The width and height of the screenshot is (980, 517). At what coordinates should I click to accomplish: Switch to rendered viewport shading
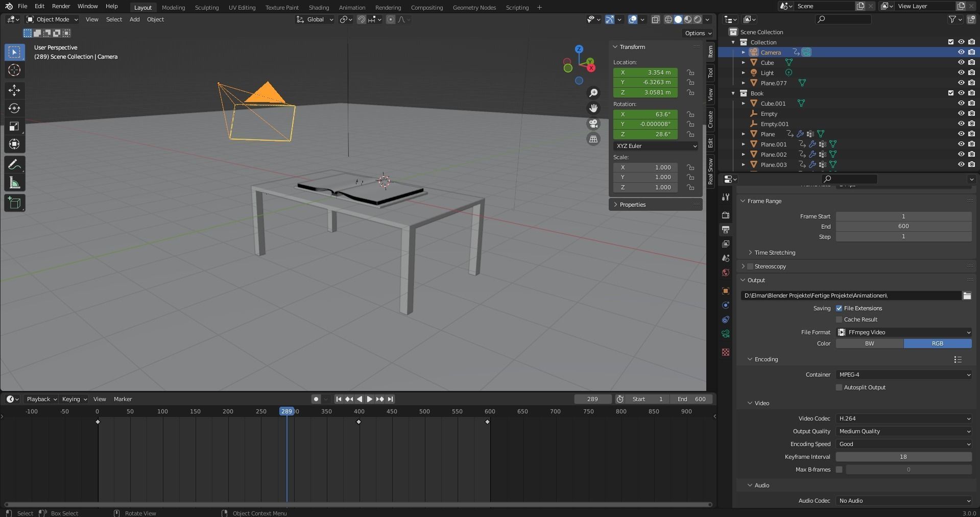tap(698, 19)
